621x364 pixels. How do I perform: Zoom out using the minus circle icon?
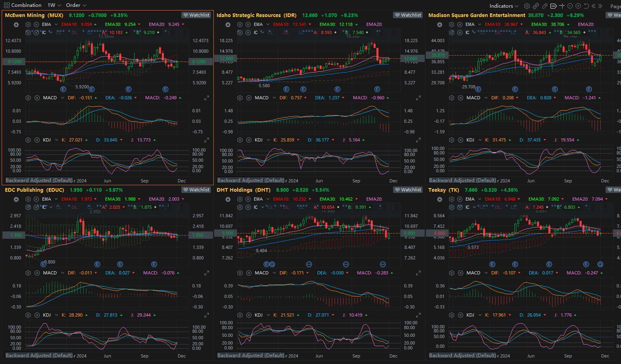pos(570,6)
